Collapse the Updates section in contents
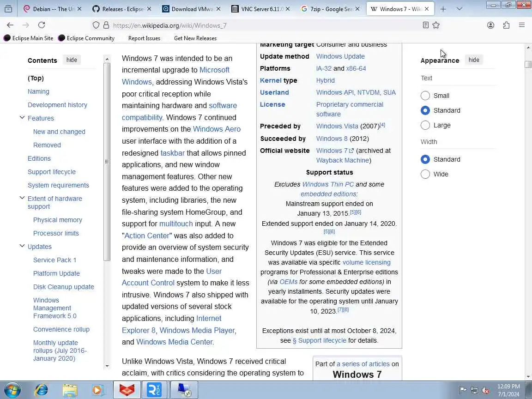The image size is (532, 399). 22,246
